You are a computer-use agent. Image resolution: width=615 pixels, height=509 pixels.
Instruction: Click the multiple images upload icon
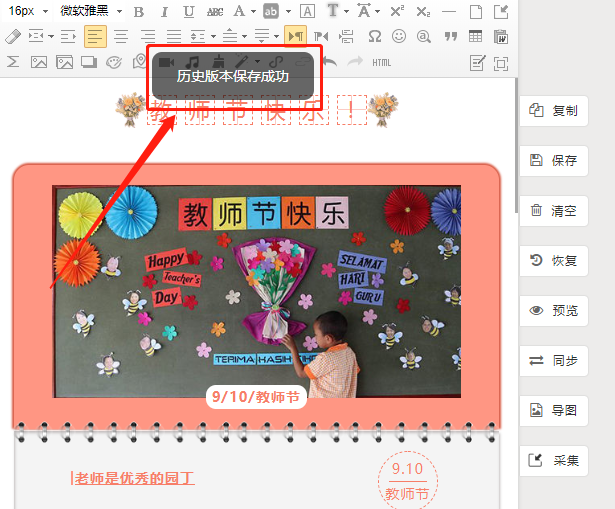pyautogui.click(x=64, y=62)
